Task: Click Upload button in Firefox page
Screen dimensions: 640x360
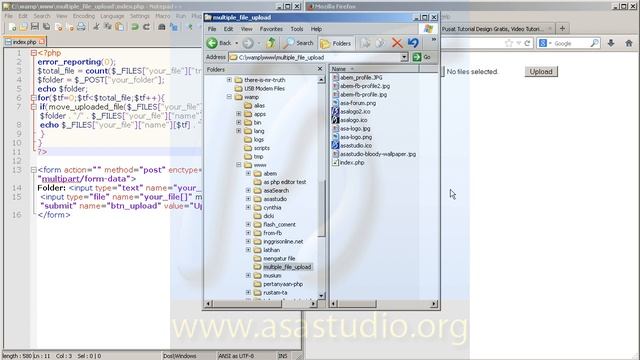Action: 541,71
